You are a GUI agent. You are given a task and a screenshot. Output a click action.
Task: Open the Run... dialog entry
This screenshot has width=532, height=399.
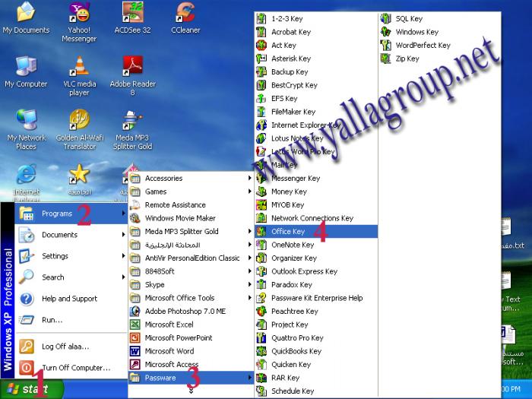pyautogui.click(x=71, y=320)
